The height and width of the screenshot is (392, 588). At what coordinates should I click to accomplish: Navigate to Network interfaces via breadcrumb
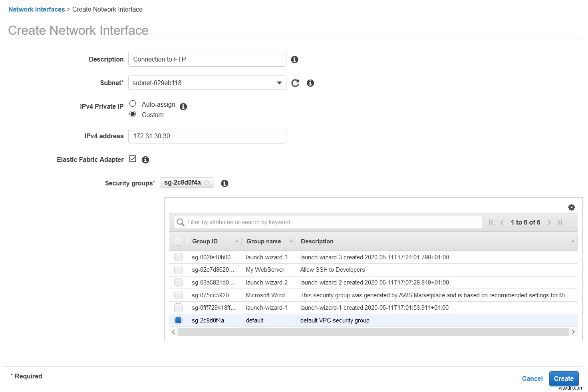[x=36, y=9]
